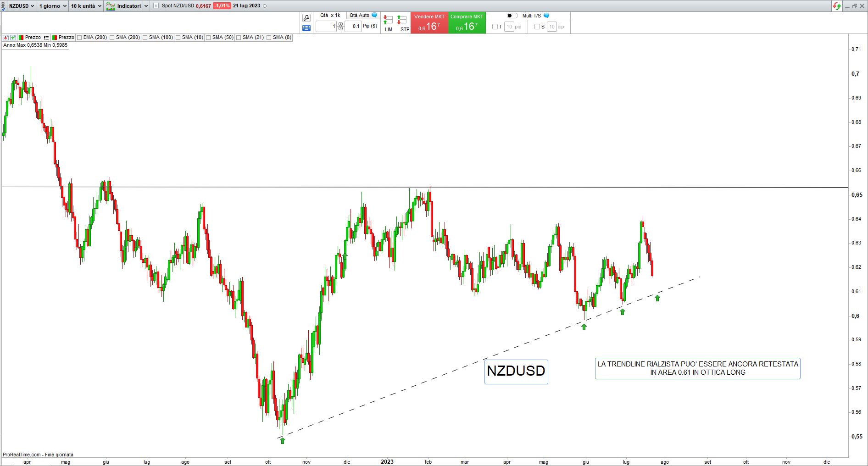Check the T take-profit checkbox
The height and width of the screenshot is (466, 868).
[495, 27]
